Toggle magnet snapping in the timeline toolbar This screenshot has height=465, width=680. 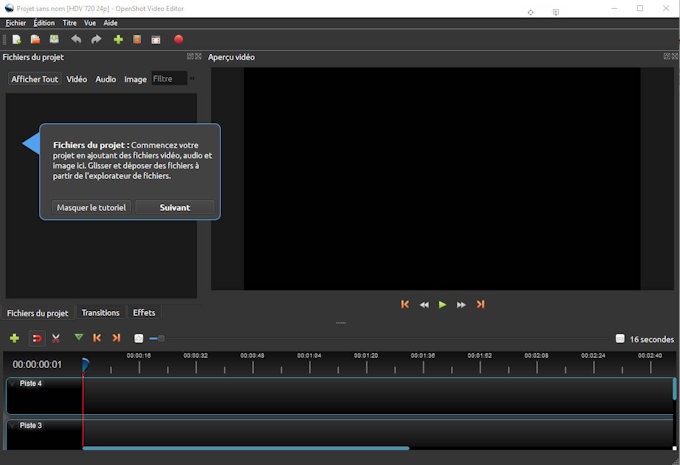(x=37, y=338)
